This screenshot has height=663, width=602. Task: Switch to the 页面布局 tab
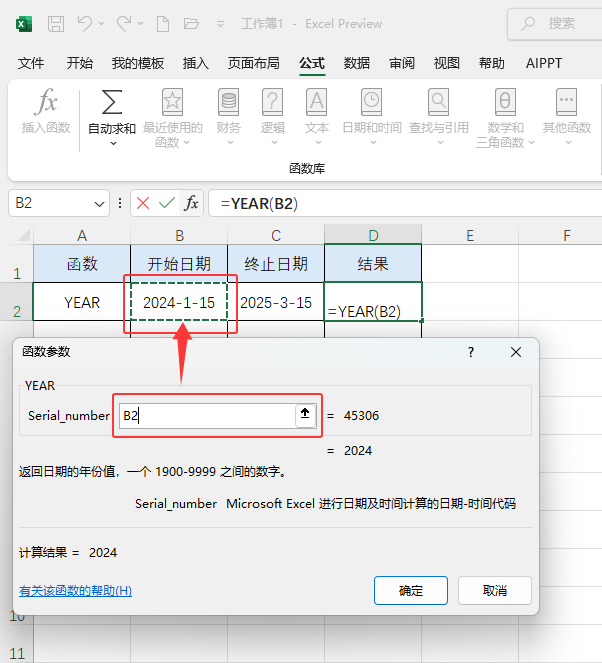(254, 63)
